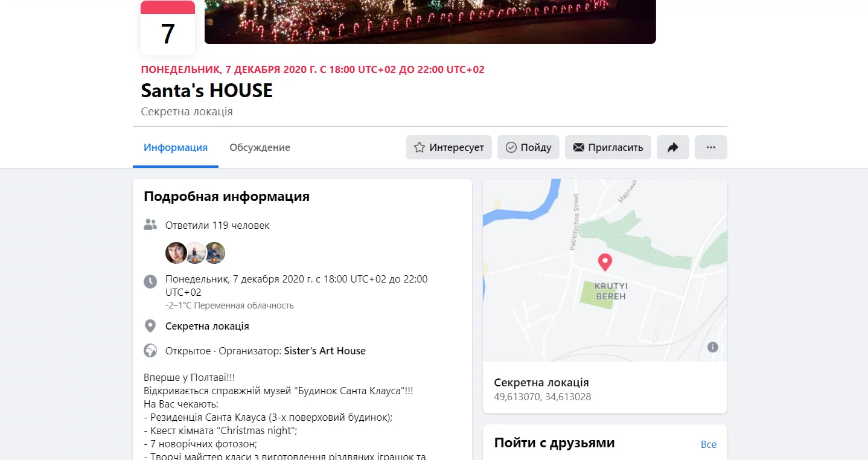Click the third attendee profile picture
Image resolution: width=868 pixels, height=460 pixels.
click(x=214, y=253)
